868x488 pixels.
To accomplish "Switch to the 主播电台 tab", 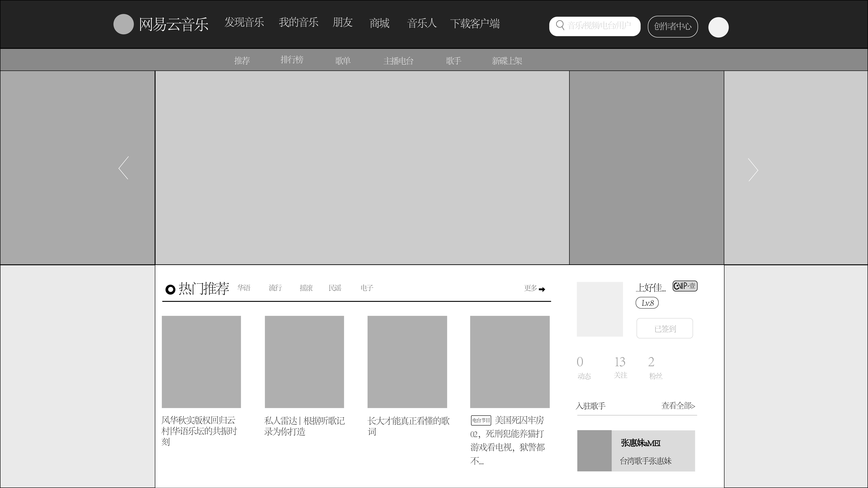I will 398,61.
